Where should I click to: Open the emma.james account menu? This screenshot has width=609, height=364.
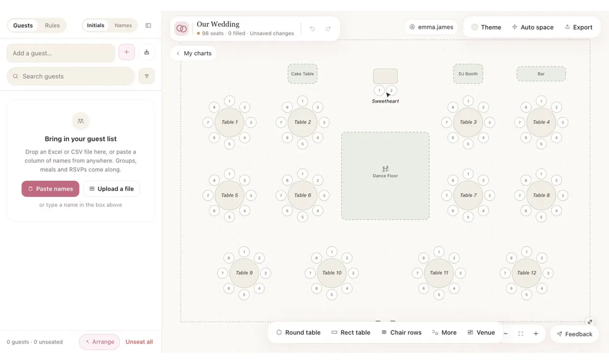431,27
